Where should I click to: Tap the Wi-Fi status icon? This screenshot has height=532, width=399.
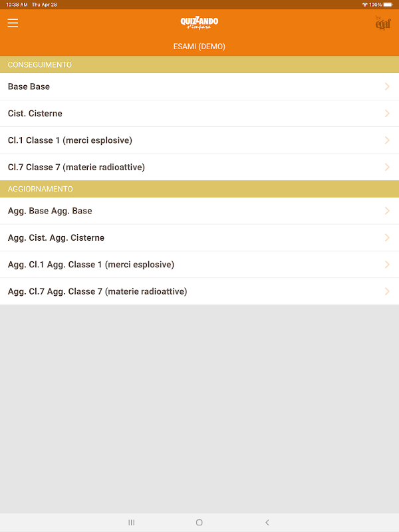point(364,4)
